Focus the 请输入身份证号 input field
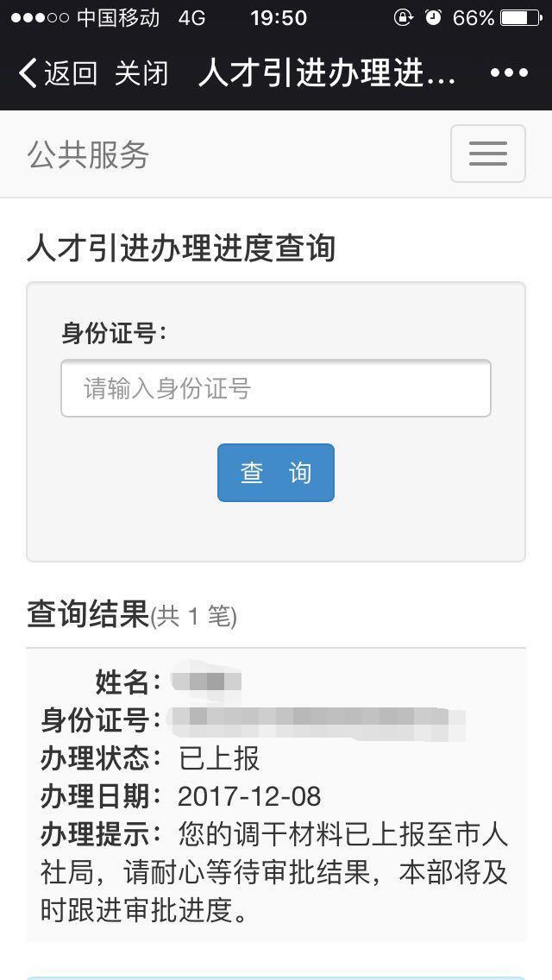 pyautogui.click(x=276, y=388)
